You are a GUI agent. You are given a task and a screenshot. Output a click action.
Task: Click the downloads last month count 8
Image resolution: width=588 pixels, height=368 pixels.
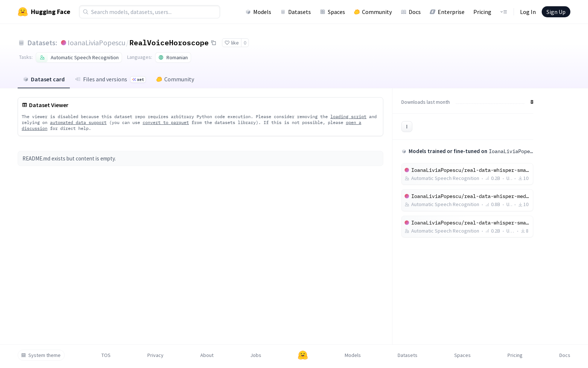point(532,102)
